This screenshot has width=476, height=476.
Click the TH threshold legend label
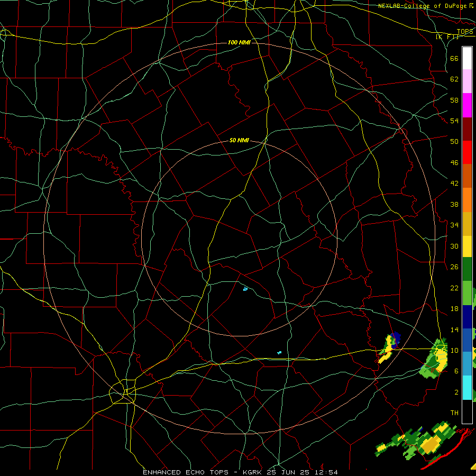454,413
